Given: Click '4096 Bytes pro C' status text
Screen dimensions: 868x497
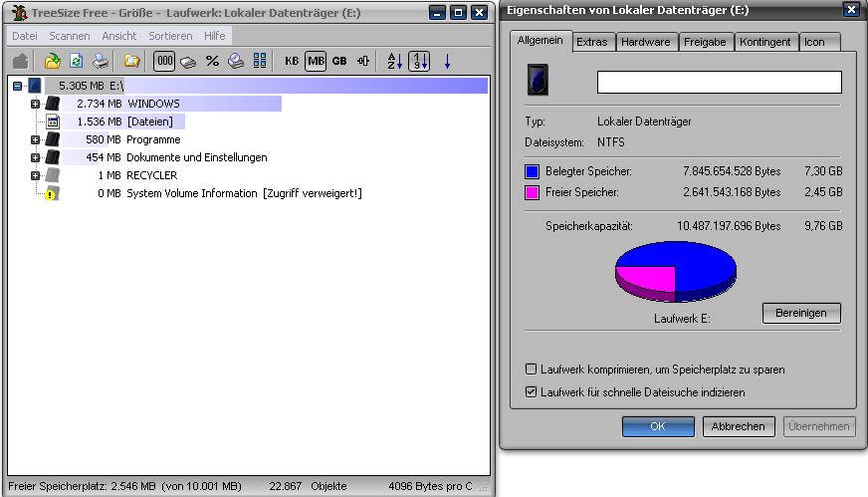Looking at the screenshot, I should tap(430, 486).
